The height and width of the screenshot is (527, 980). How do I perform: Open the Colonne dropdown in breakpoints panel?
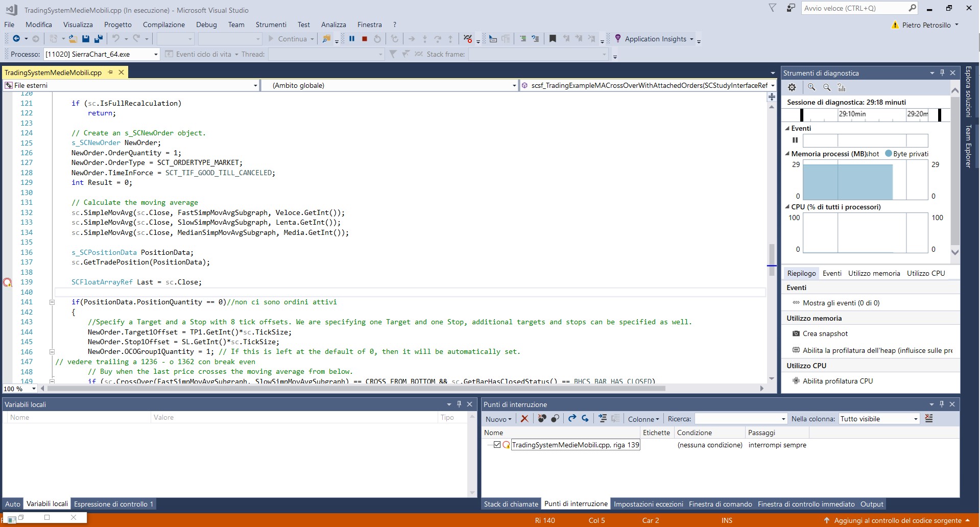point(643,419)
